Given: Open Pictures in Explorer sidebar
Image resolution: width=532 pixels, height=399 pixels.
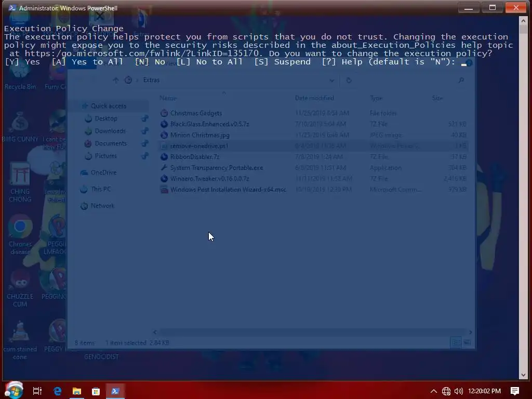Looking at the screenshot, I should 105,156.
